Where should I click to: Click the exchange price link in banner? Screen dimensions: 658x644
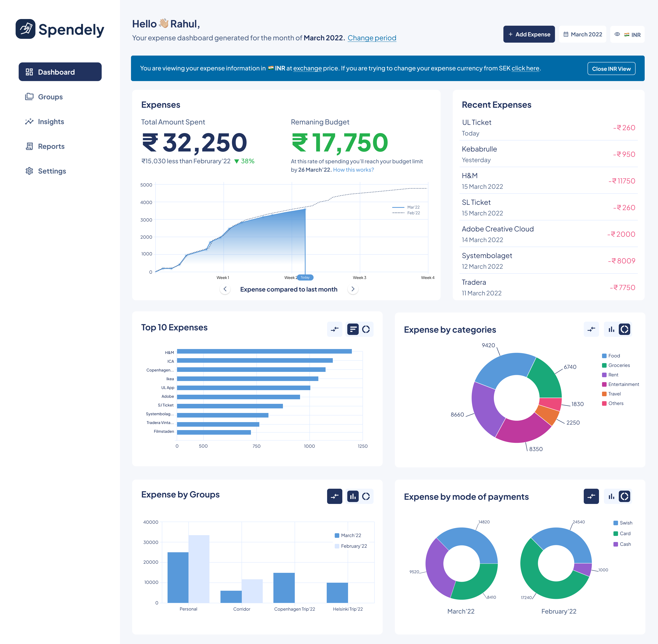point(307,68)
